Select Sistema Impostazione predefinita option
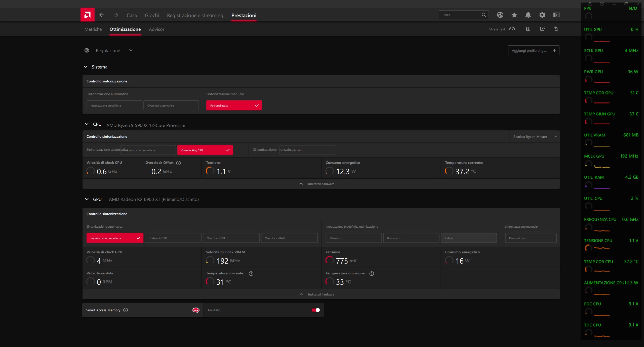 pos(114,105)
